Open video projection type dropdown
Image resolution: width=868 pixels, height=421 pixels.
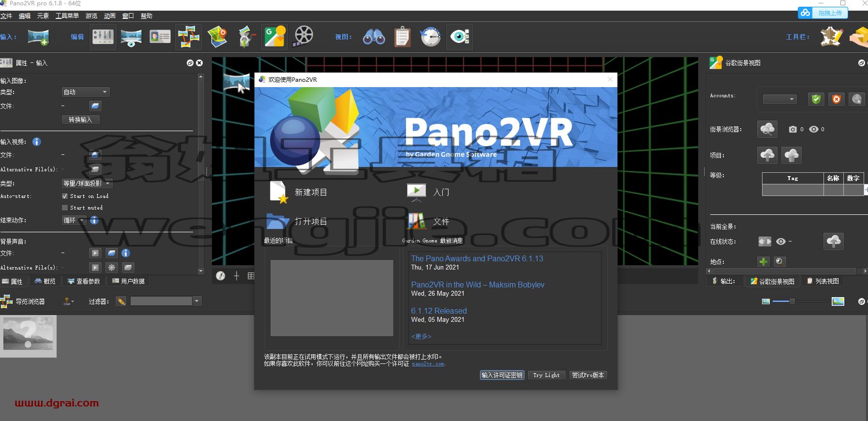point(87,183)
